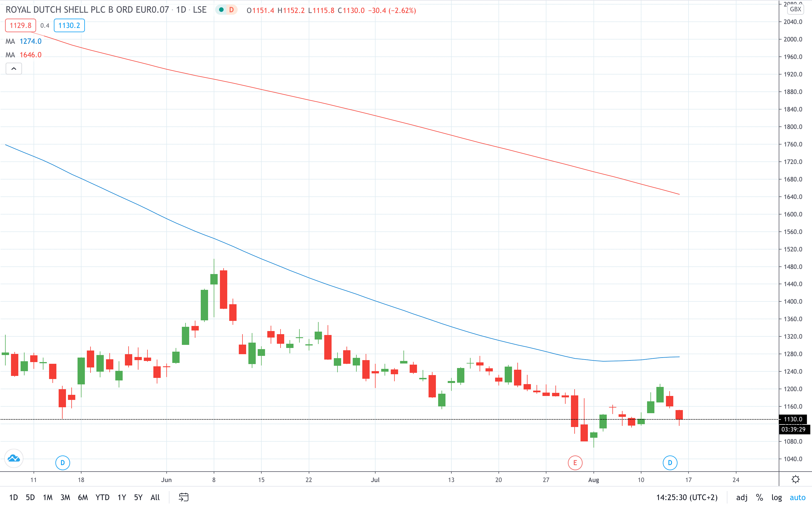This screenshot has height=508, width=812.
Task: Select the 1Y time range
Action: [122, 497]
